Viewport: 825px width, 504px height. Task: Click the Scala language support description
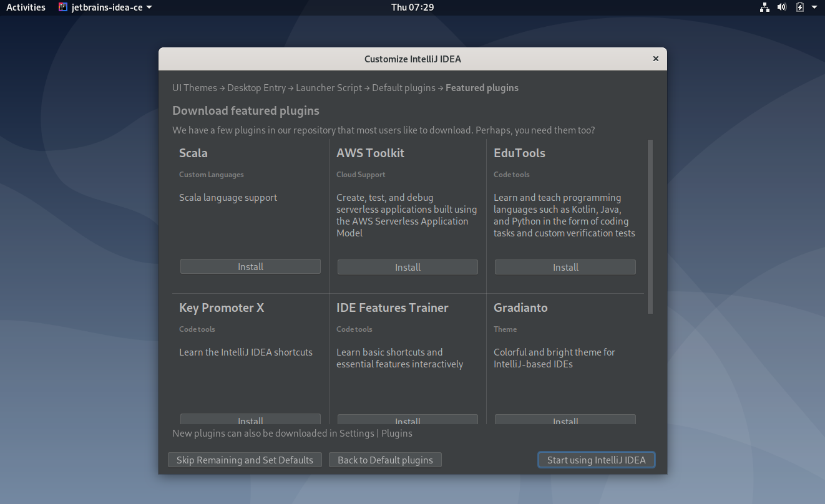click(228, 198)
